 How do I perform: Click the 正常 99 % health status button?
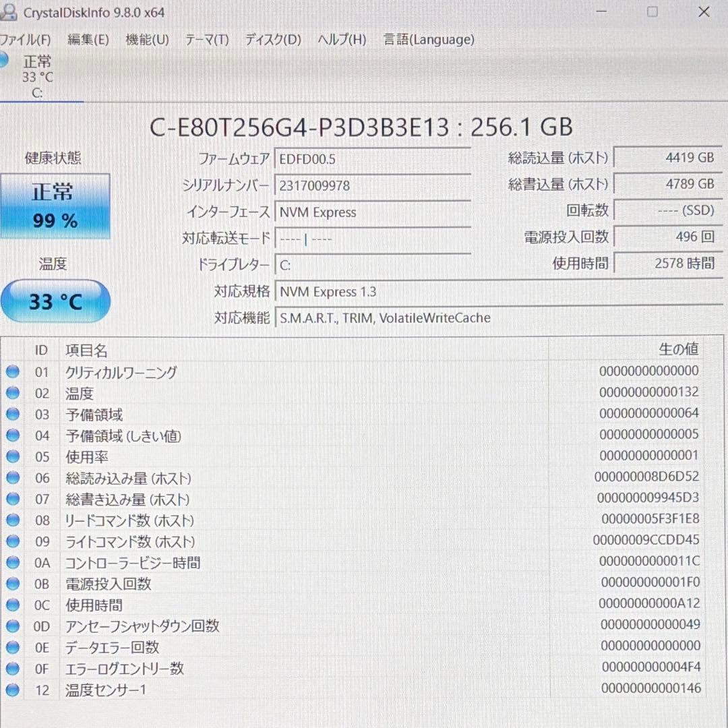pos(55,206)
